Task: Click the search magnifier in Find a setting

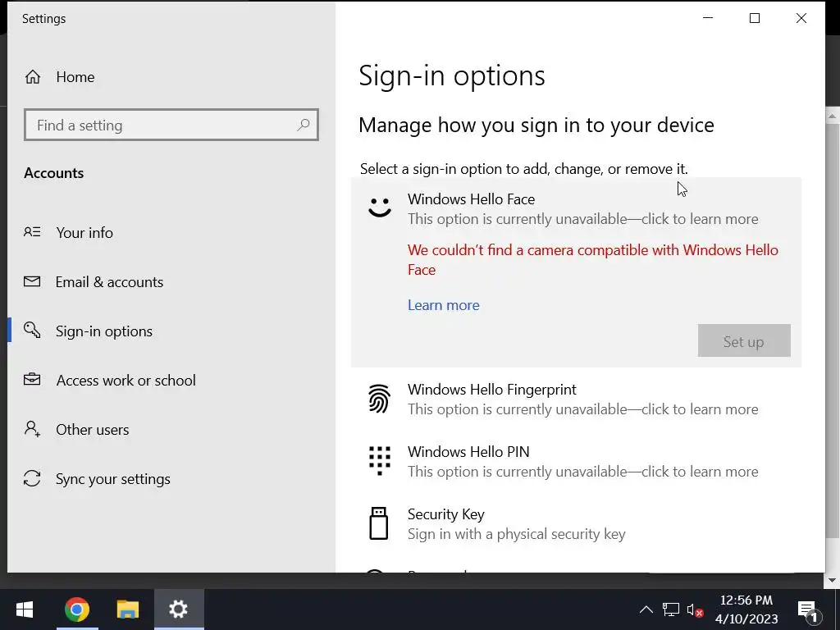Action: 304,125
